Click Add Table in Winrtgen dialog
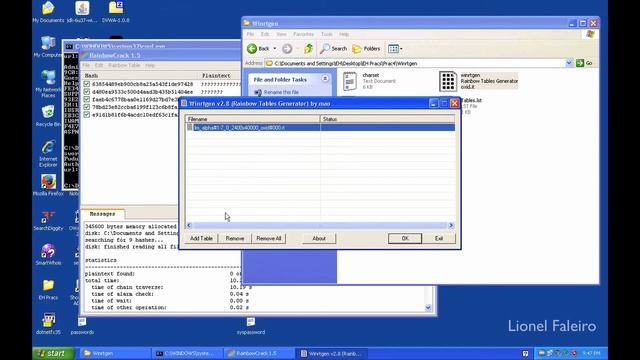Viewport: 640px width, 360px height. [x=201, y=238]
